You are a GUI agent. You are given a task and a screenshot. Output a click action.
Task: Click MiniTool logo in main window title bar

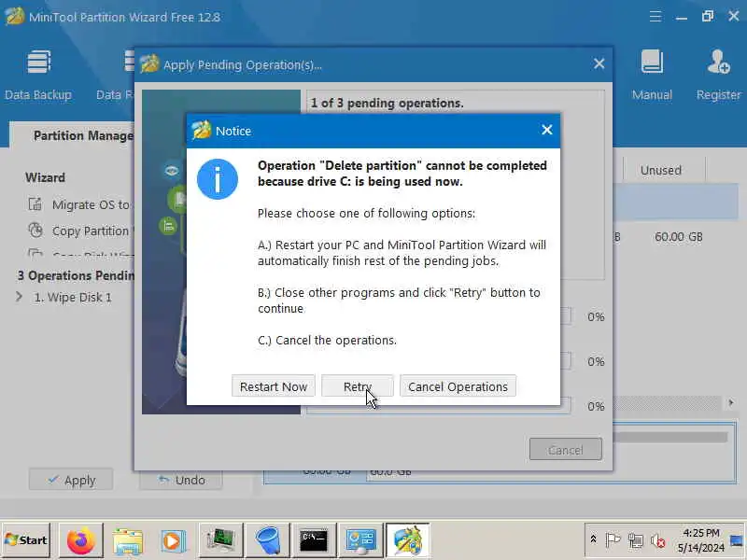tap(14, 16)
